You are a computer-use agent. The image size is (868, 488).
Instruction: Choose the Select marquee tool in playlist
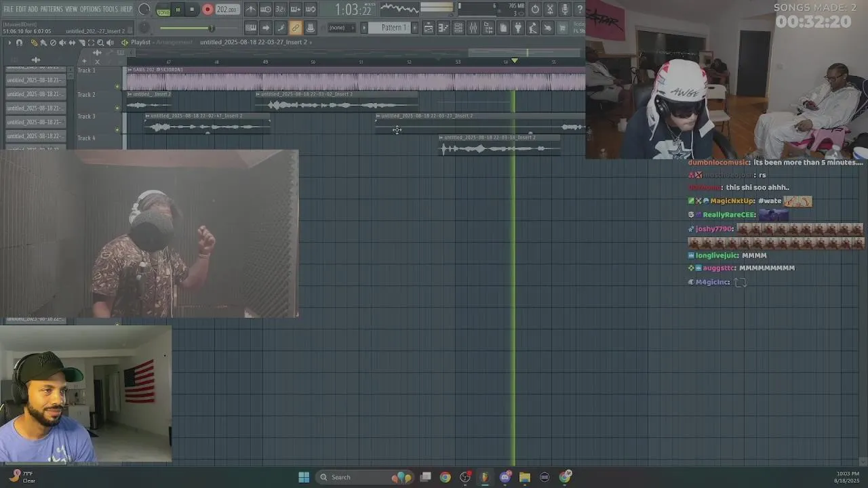pos(91,42)
